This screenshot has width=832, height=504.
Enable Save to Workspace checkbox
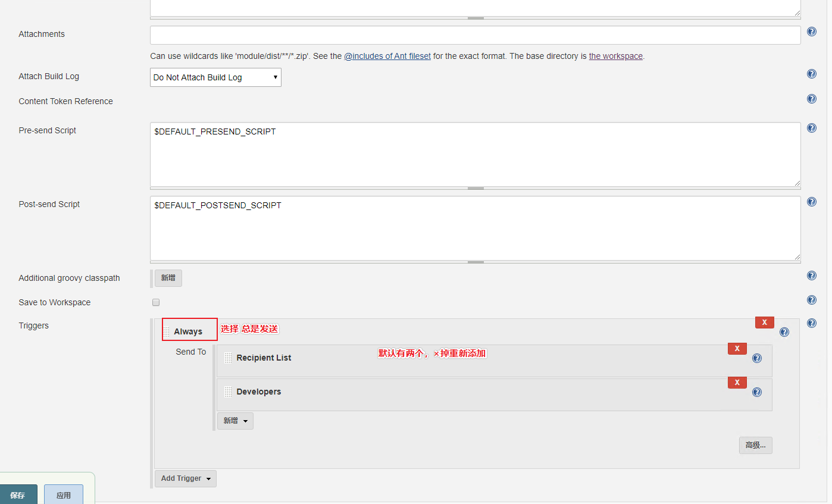point(156,302)
